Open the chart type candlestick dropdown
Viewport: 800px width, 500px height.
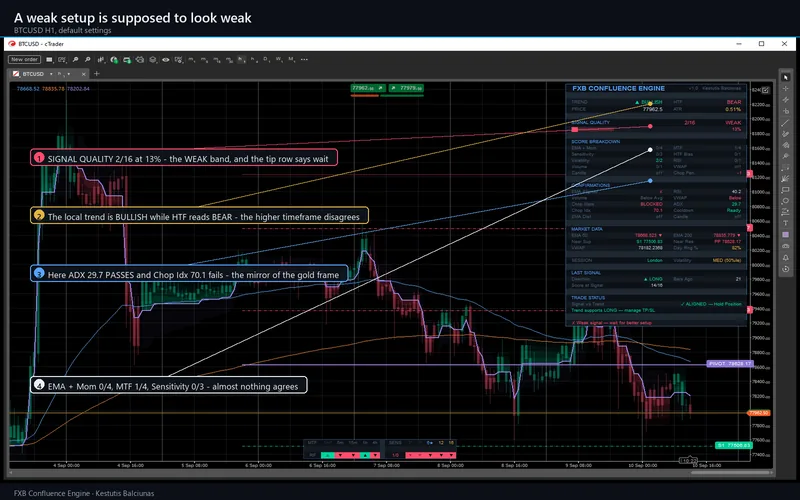[101, 60]
